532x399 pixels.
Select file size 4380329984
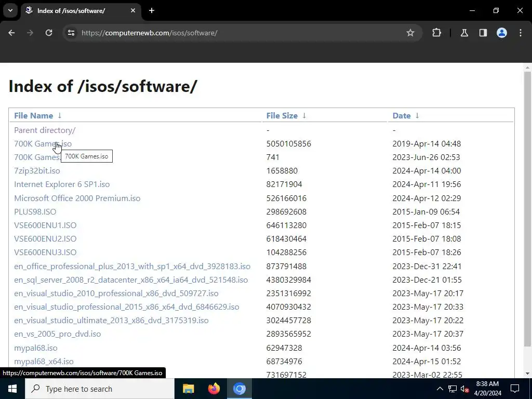[289, 280]
